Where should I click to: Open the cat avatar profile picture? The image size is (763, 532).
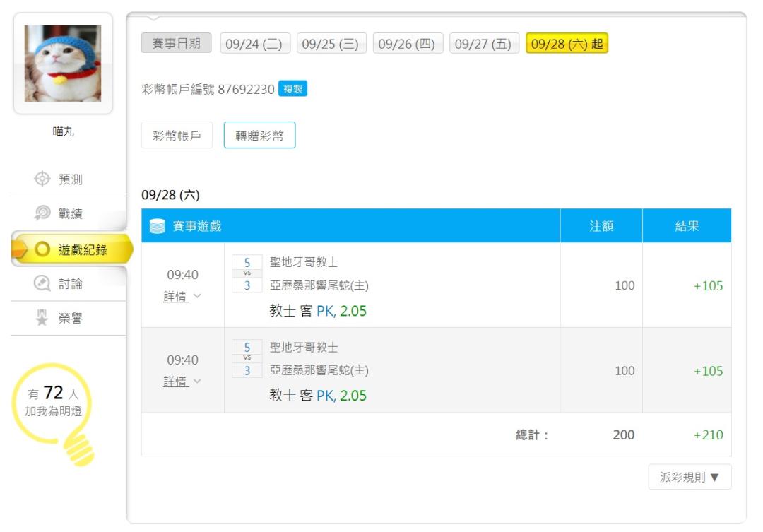click(63, 64)
